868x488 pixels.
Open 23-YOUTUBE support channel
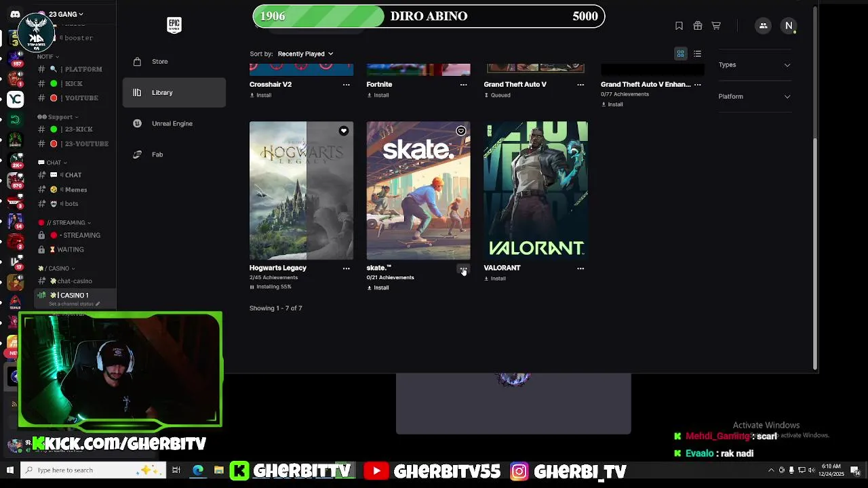tap(75, 144)
